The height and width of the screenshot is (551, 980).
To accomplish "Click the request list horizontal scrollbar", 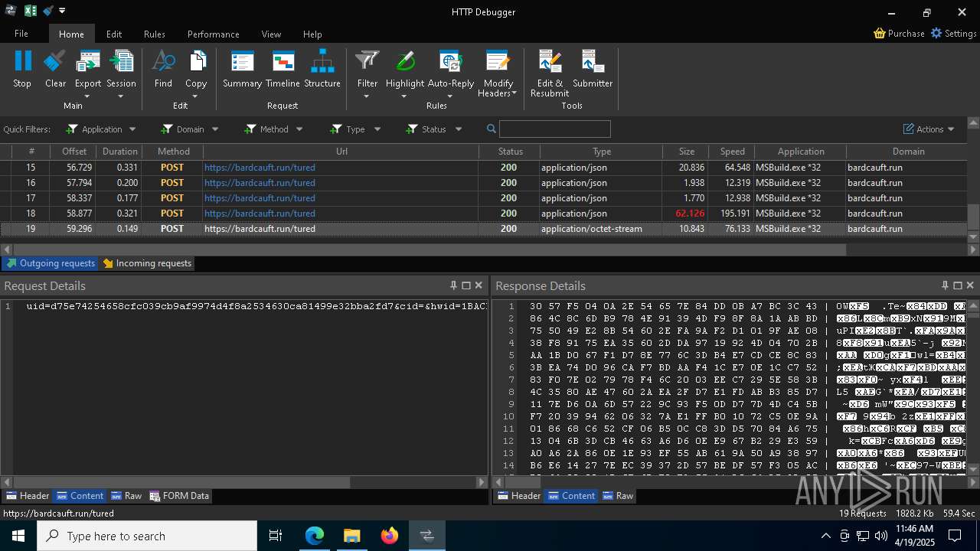I will click(x=430, y=249).
